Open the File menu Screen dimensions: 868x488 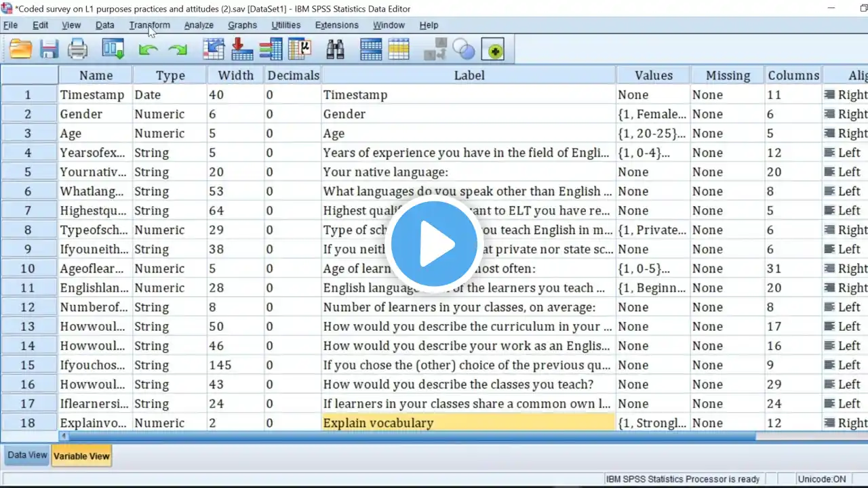tap(10, 25)
